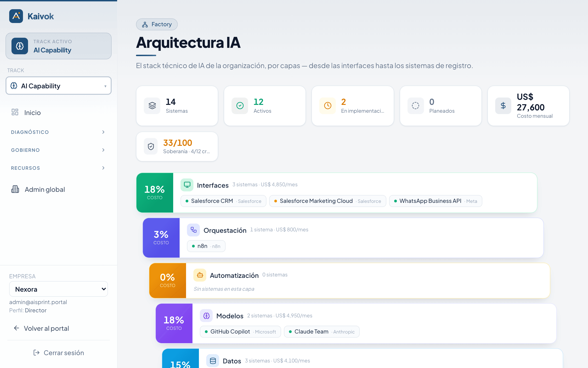Click Cerrar sesión button
The width and height of the screenshot is (588, 368).
tap(59, 353)
